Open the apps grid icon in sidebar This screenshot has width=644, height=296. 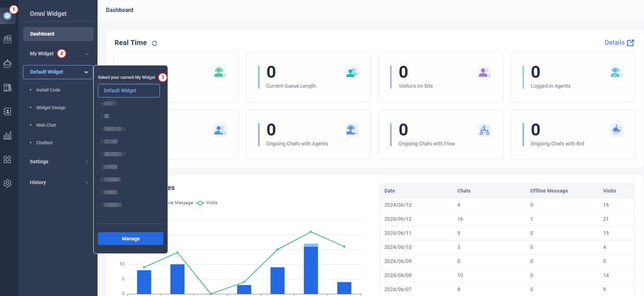(7, 159)
